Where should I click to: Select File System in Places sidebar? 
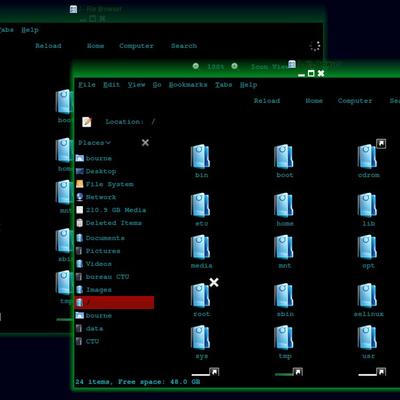click(105, 184)
